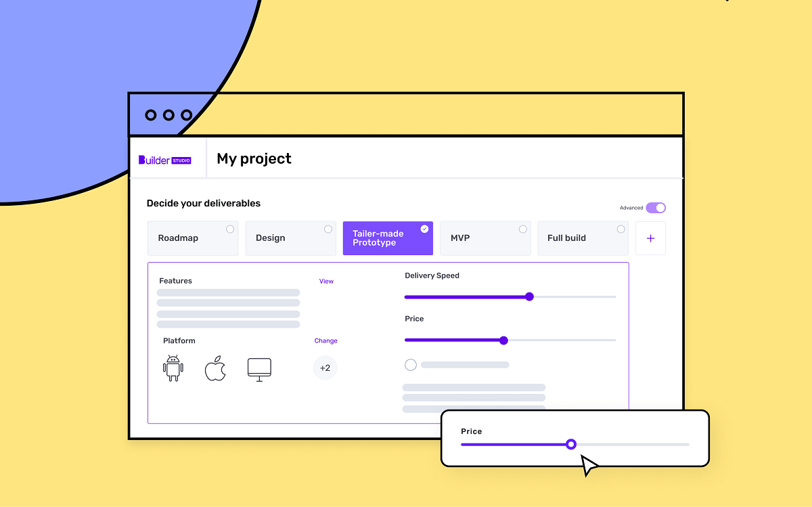Switch to the Full build deliverable
Image resolution: width=812 pixels, height=507 pixels.
click(x=583, y=238)
